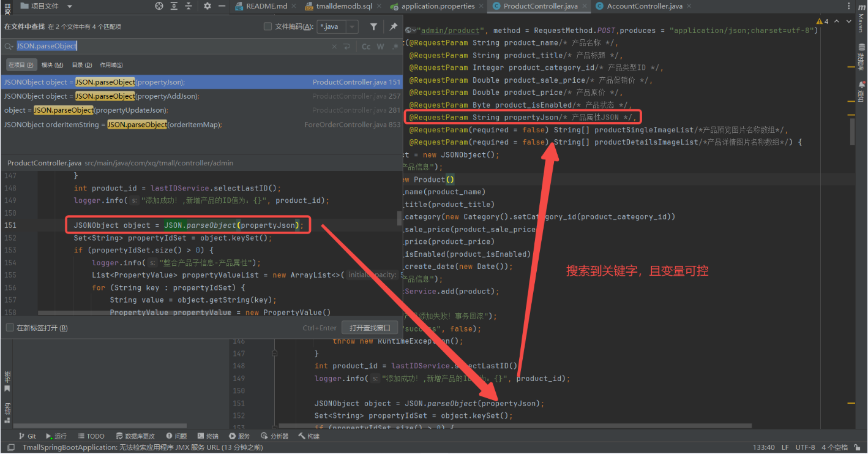Open the structure tool window on left

[7, 412]
